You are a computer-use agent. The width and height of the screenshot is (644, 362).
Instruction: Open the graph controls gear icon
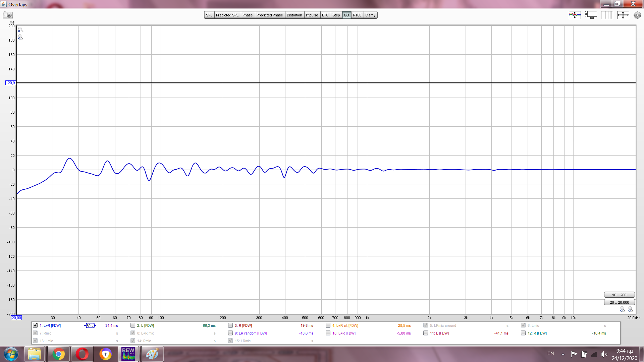tap(637, 15)
